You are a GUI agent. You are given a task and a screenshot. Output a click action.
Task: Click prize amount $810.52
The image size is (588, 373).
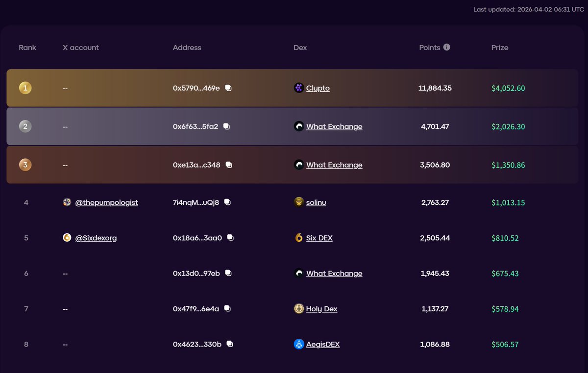tap(505, 238)
